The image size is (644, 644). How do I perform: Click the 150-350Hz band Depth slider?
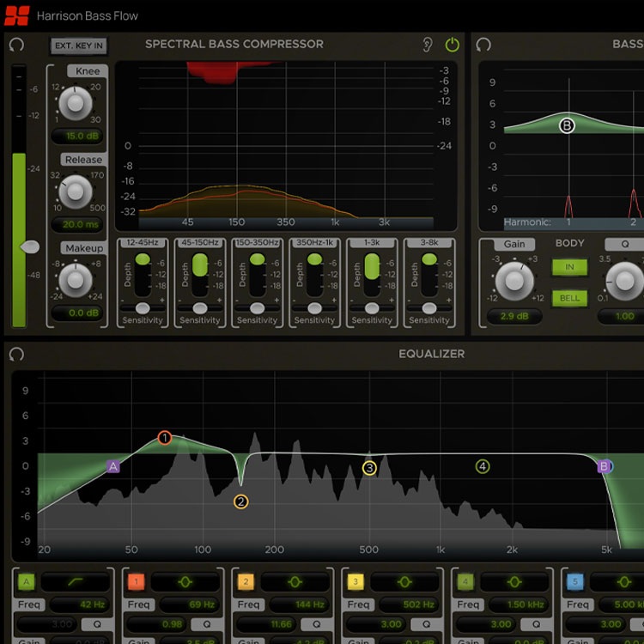(257, 275)
